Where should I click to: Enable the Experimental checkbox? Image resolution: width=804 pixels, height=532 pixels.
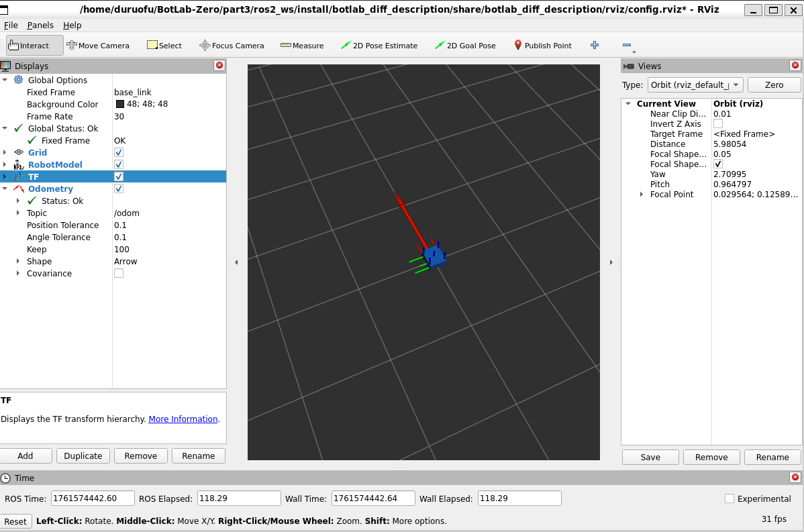pos(730,498)
